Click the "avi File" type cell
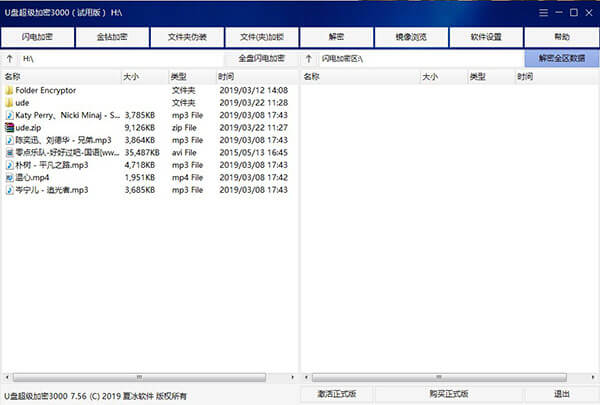This screenshot has height=405, width=600. tap(184, 152)
